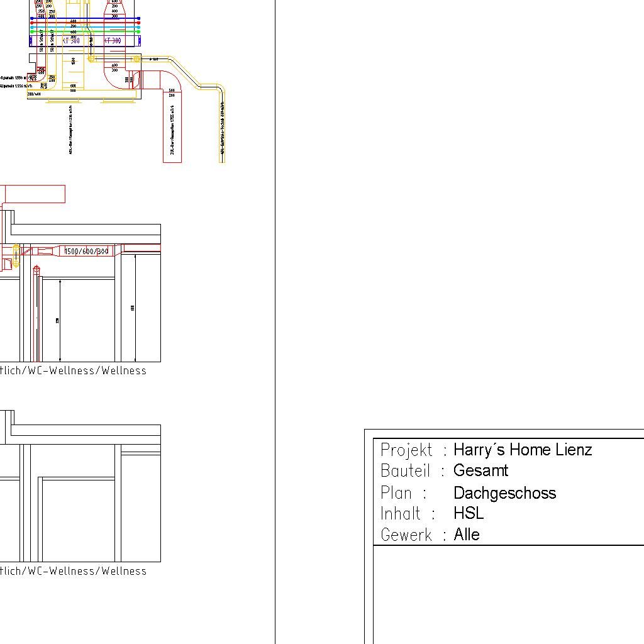644x644 pixels.
Task: Select the 'Gewerk' label text
Action: coord(406,535)
